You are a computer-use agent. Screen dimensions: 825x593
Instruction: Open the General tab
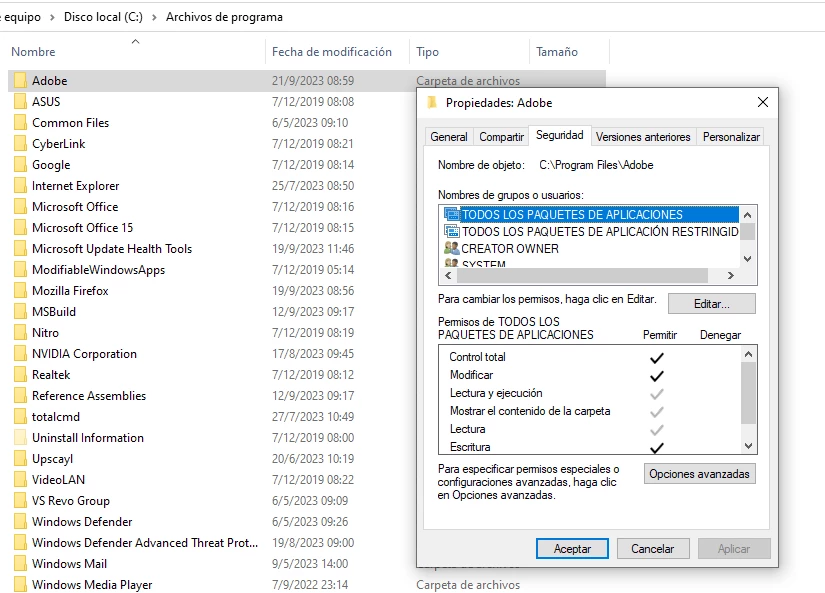[x=449, y=137]
